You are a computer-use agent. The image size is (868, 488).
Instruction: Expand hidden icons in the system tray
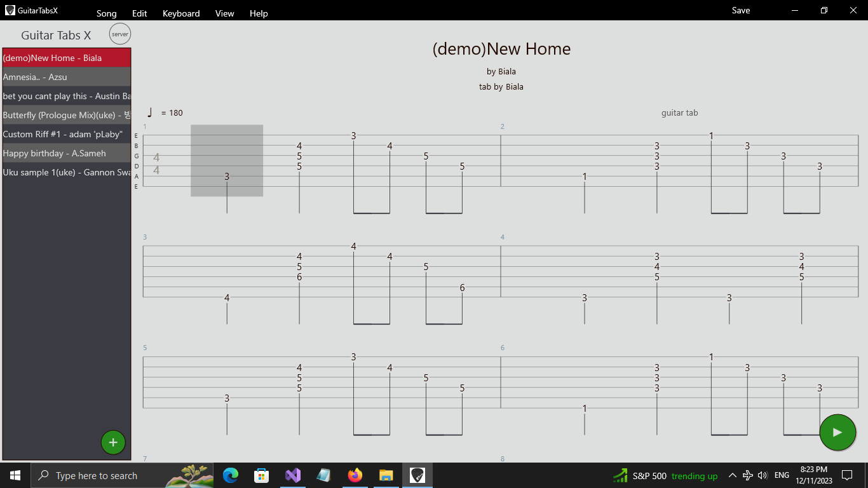tap(732, 475)
